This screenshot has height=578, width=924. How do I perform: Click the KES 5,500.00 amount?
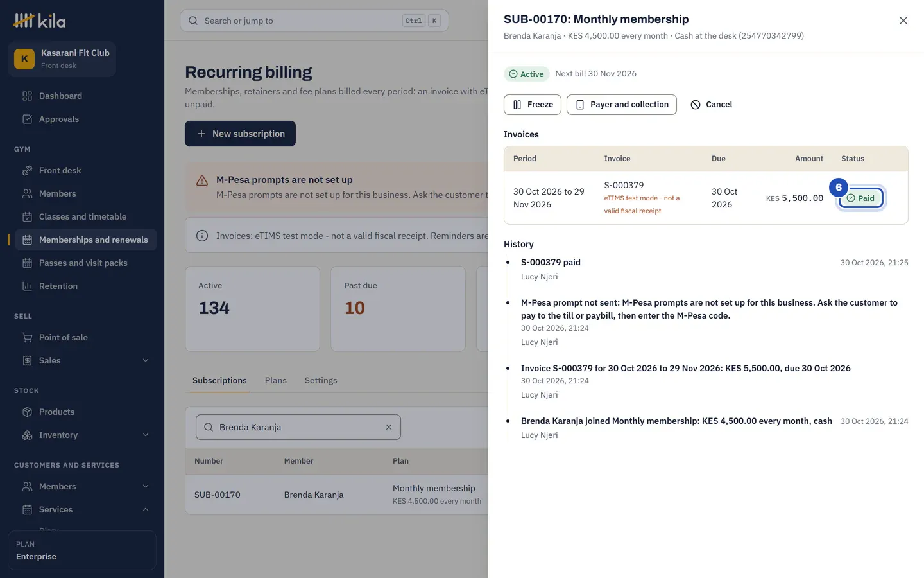794,198
